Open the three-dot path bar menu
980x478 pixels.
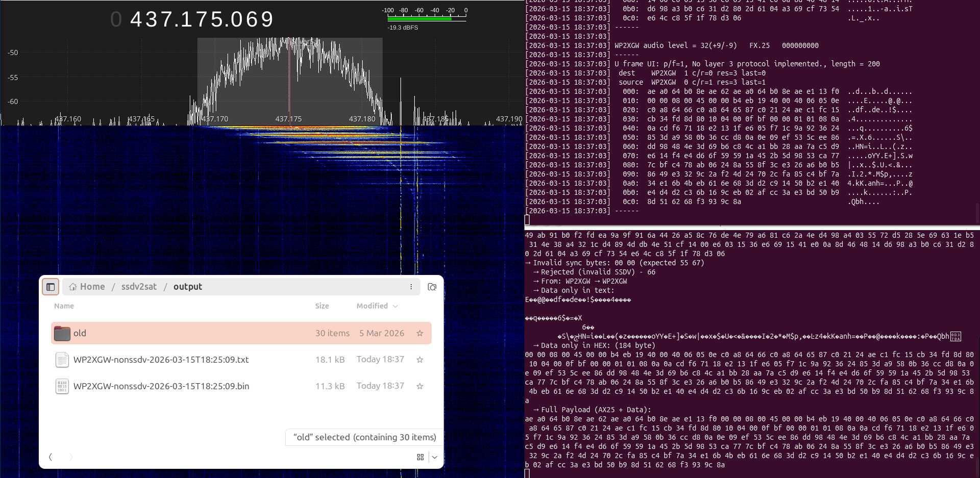point(411,287)
